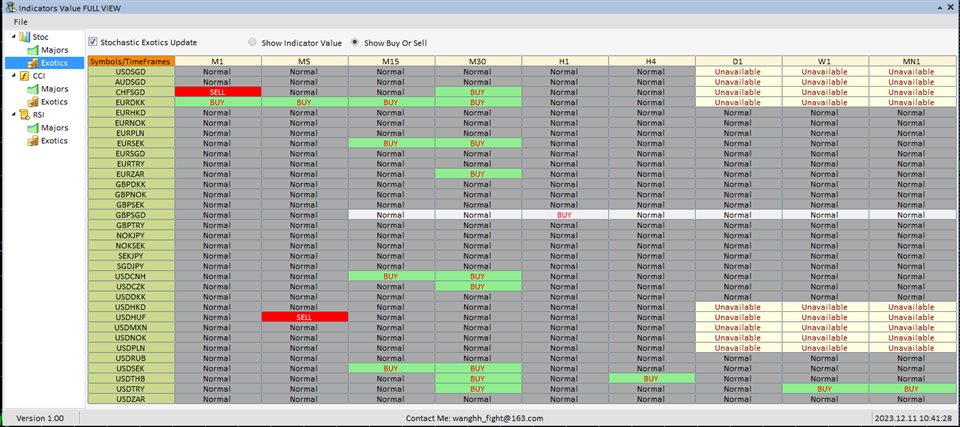This screenshot has height=427, width=960.
Task: Click the BUY cell in the GBPSGD row
Action: pos(565,215)
